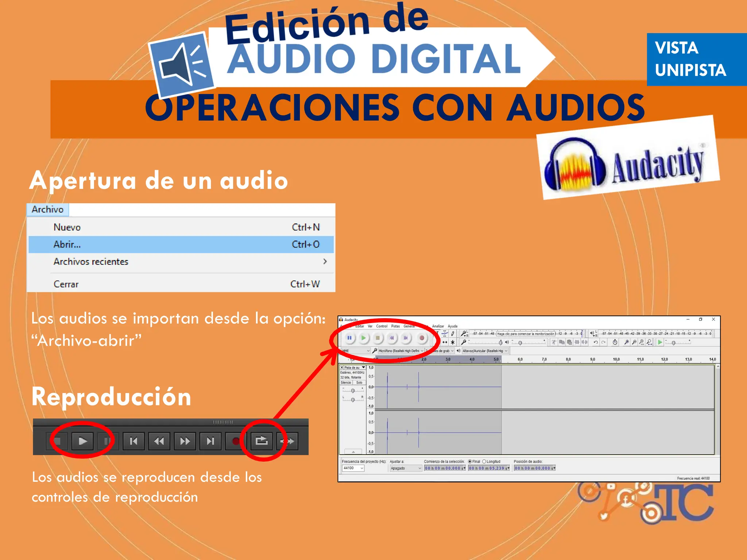The image size is (747, 560).
Task: Collapse the track with the bottom arrow button
Action: pyautogui.click(x=353, y=452)
